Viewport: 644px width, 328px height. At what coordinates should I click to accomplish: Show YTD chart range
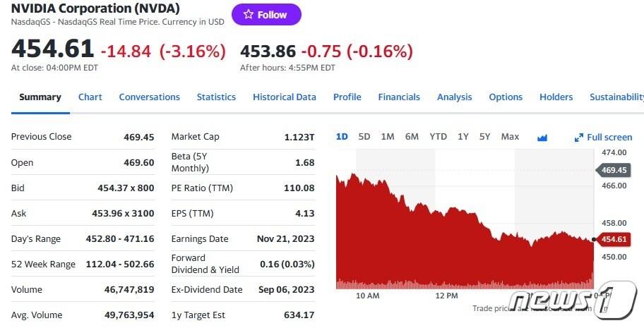click(438, 137)
